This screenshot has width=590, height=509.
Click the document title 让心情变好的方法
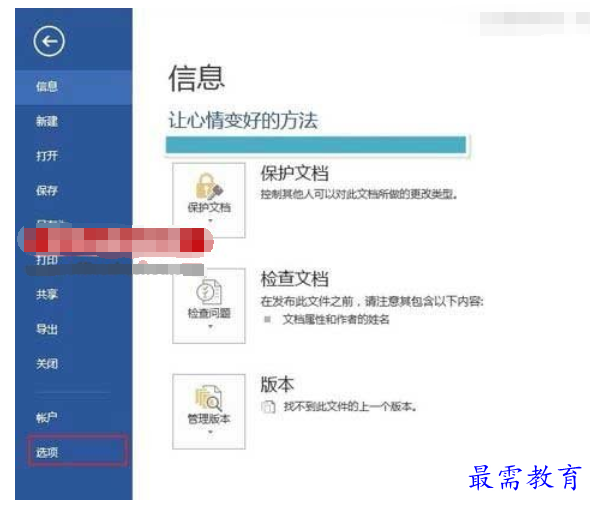[x=243, y=120]
